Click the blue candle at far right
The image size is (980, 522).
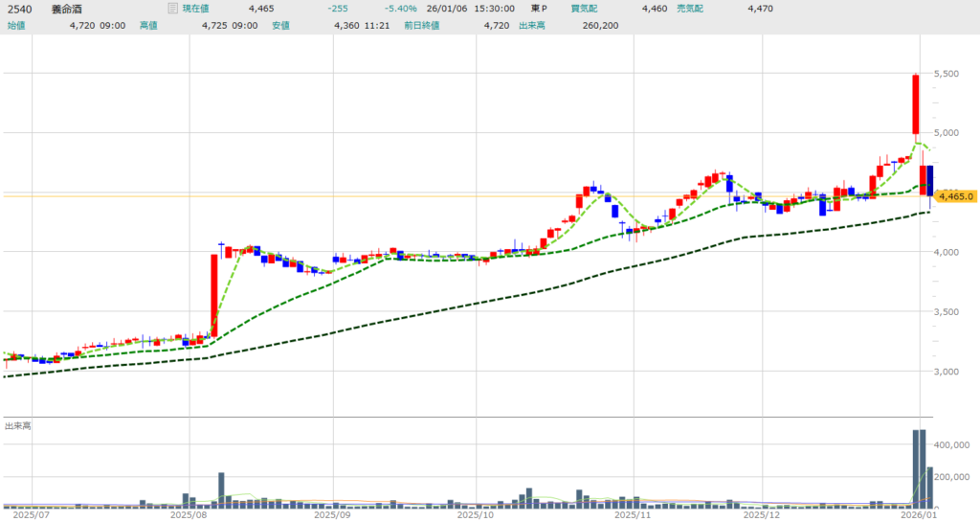point(929,180)
